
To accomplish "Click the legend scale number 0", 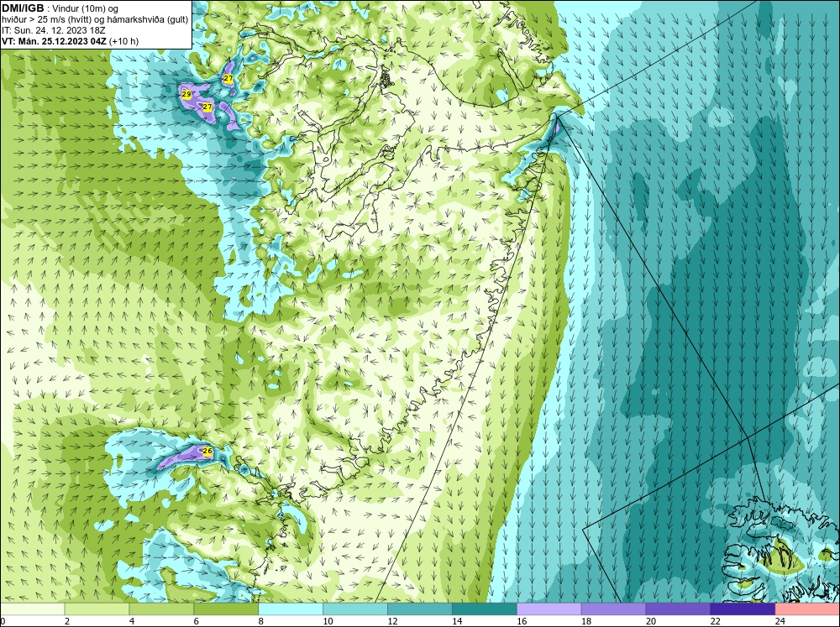I will (x=3, y=621).
